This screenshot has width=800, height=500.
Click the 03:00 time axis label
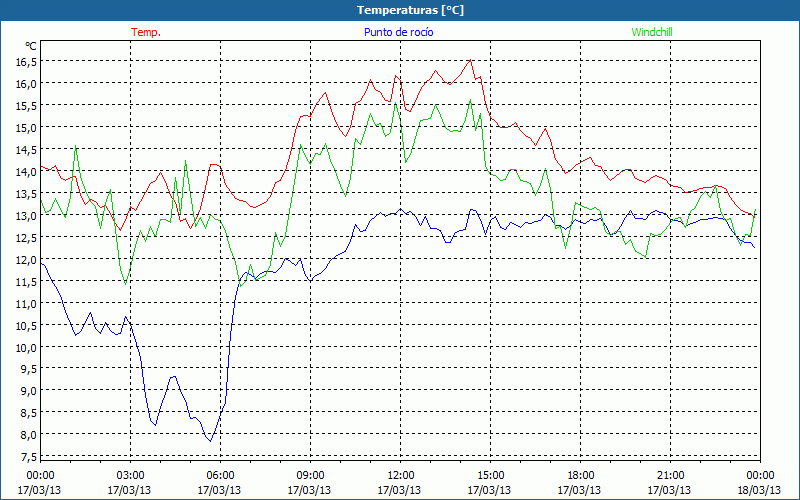pos(130,476)
